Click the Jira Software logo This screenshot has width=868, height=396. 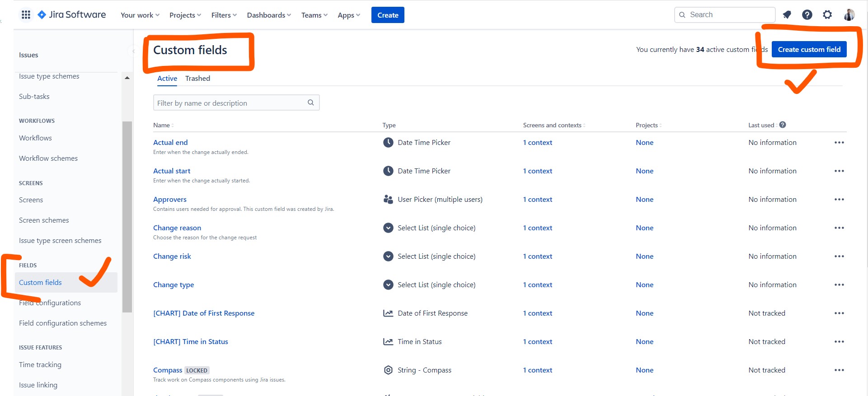[x=72, y=15]
